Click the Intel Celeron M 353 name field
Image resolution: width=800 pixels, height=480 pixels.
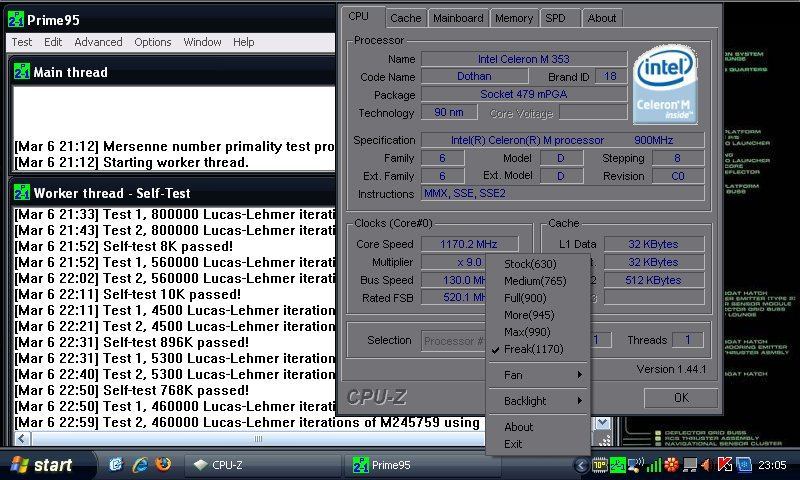(523, 59)
